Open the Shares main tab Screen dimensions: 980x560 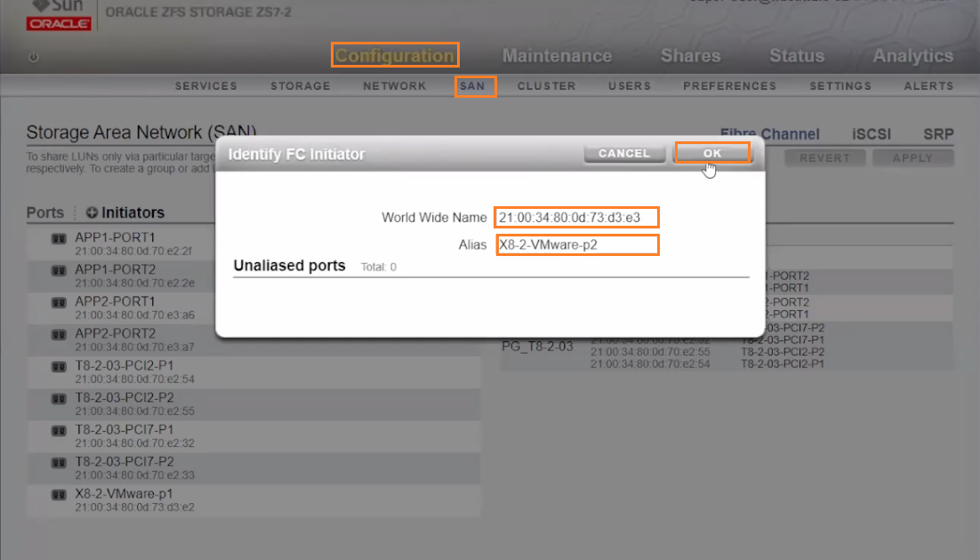point(691,56)
